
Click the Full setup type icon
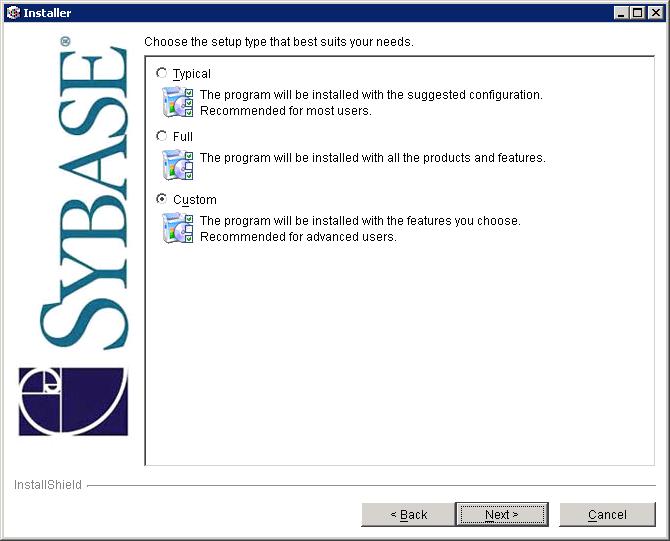177,165
